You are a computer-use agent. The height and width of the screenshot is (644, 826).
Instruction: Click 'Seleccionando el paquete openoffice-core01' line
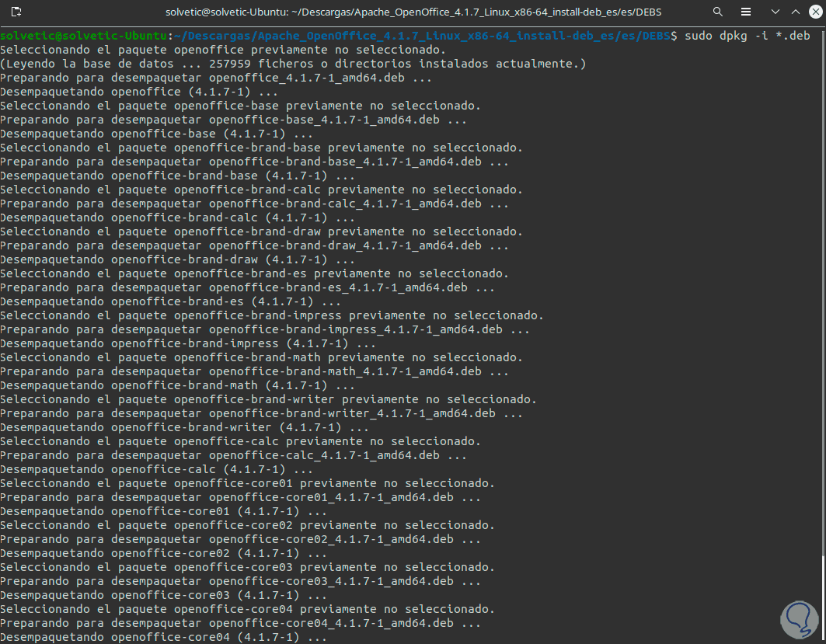coord(248,483)
